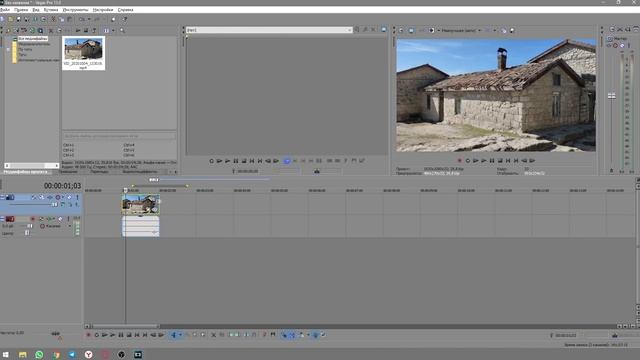Click Play in the Trimmer transport
This screenshot has height=360, width=640.
(227, 161)
